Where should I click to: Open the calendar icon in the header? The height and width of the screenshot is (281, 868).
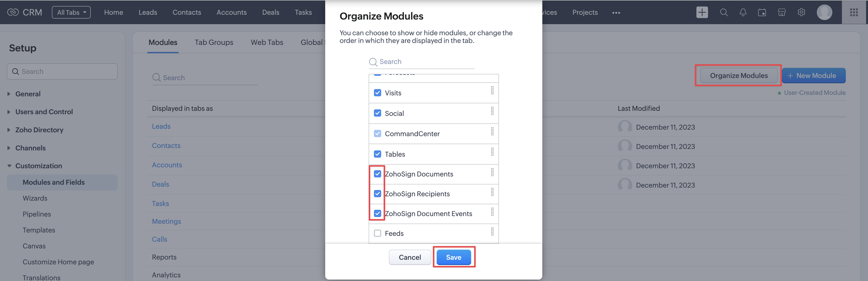click(x=762, y=12)
